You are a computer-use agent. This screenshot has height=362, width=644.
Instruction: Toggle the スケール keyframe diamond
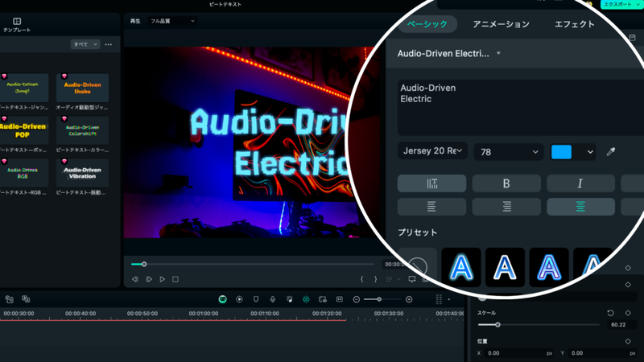(x=628, y=313)
